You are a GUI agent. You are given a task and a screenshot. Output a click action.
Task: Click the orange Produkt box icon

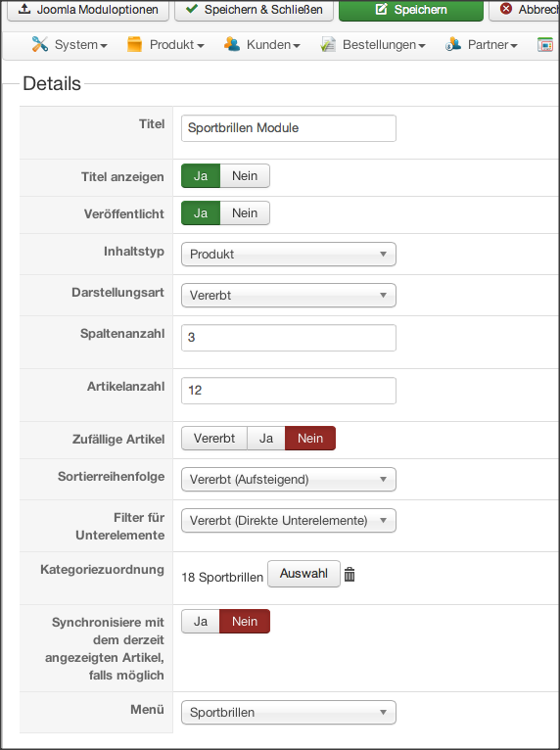coord(134,44)
